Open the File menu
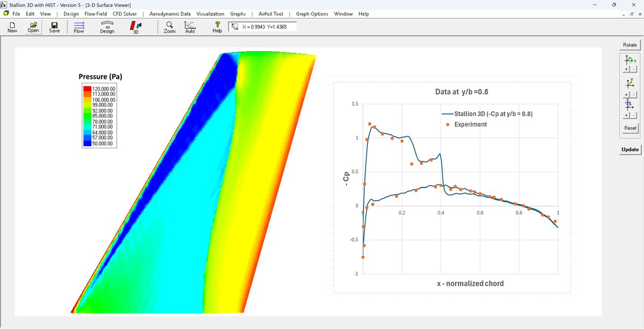 point(16,13)
